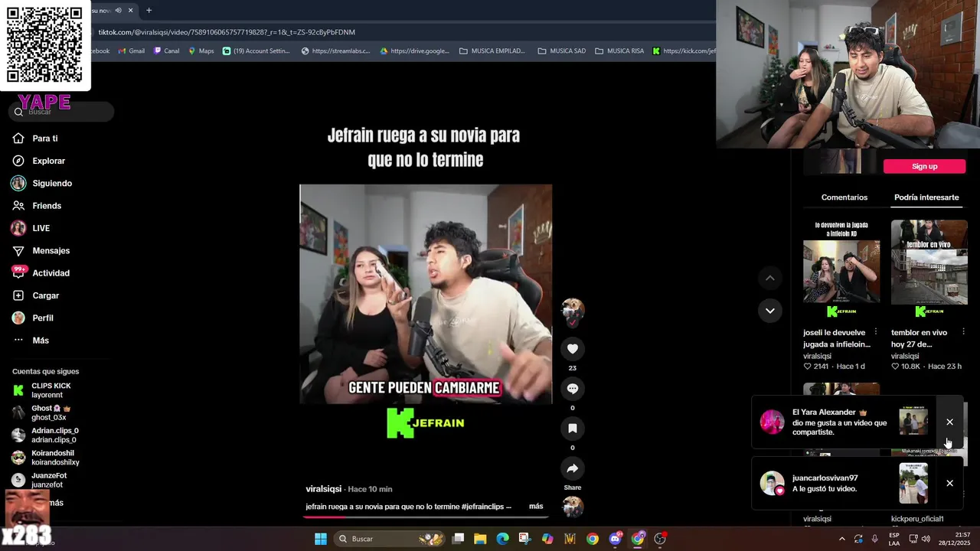Save the video with the bookmark icon
Viewport: 980px width, 551px height.
[x=572, y=429]
